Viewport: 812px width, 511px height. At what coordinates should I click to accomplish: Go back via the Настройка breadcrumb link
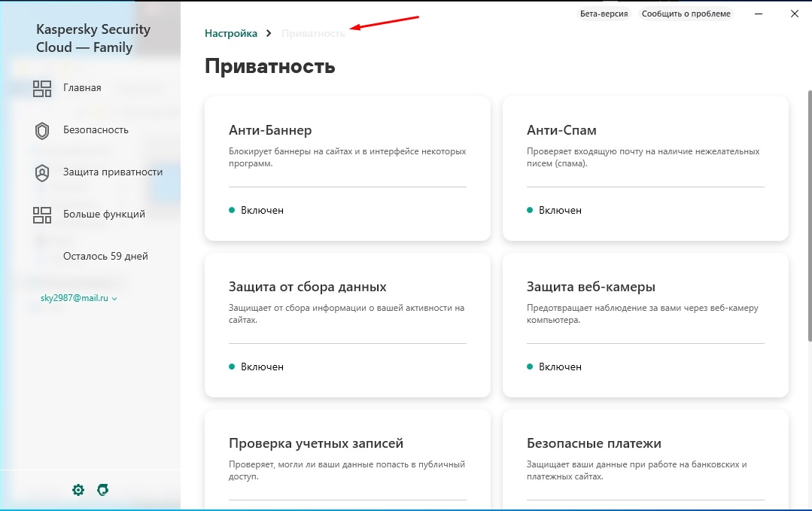(x=231, y=33)
